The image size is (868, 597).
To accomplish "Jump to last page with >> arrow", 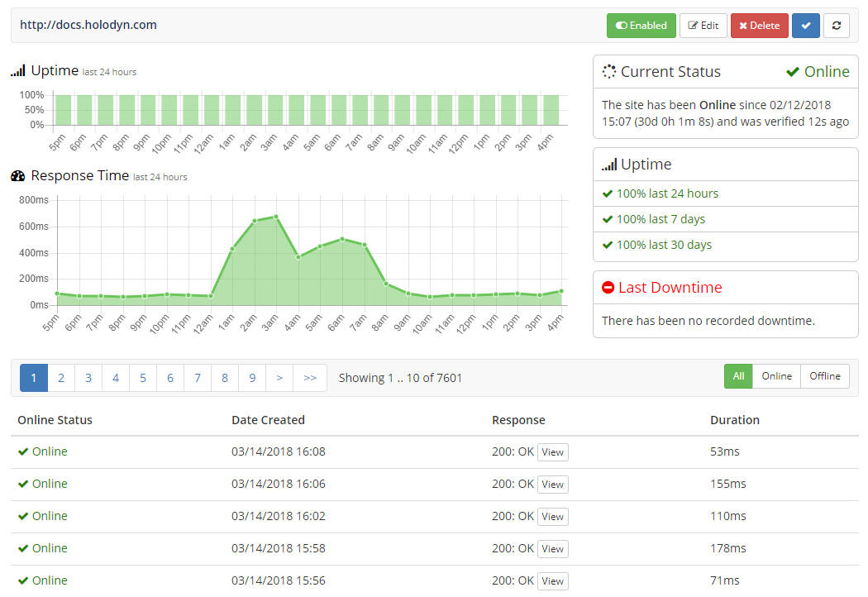I will click(310, 378).
